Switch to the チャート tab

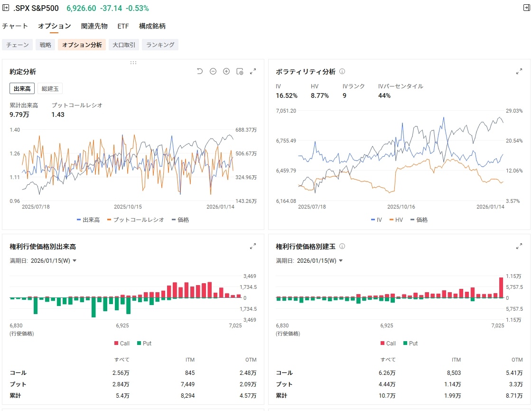click(x=15, y=26)
